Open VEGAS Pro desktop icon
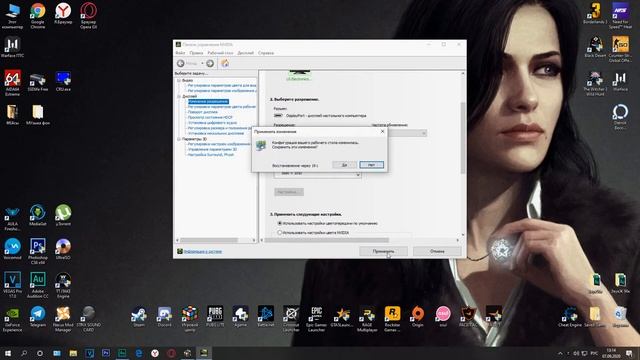640x360 pixels. coord(12,285)
